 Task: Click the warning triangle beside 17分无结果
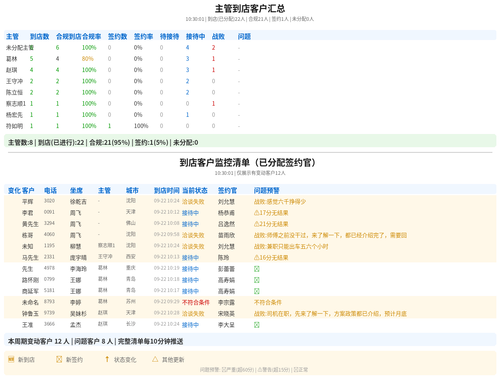pyautogui.click(x=256, y=213)
